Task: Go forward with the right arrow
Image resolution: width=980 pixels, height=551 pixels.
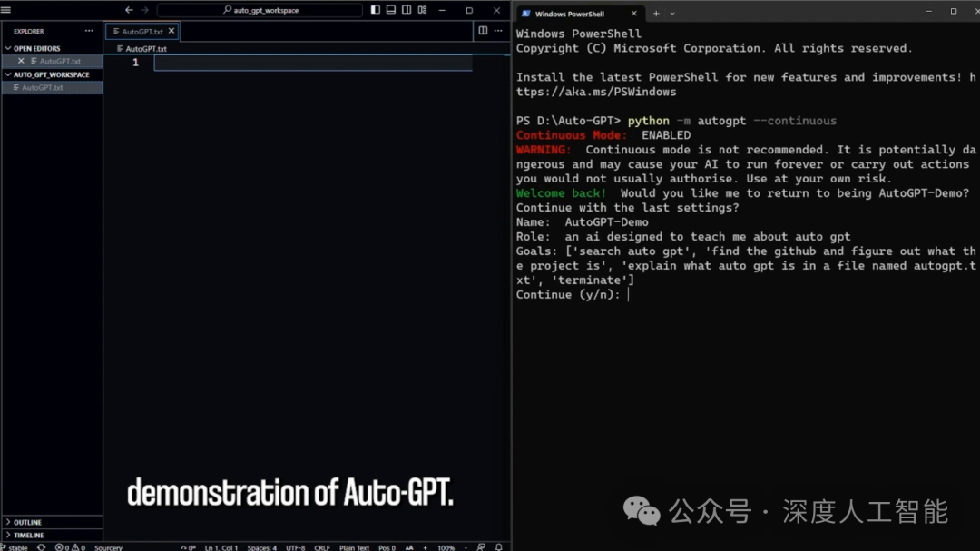Action: pos(144,10)
